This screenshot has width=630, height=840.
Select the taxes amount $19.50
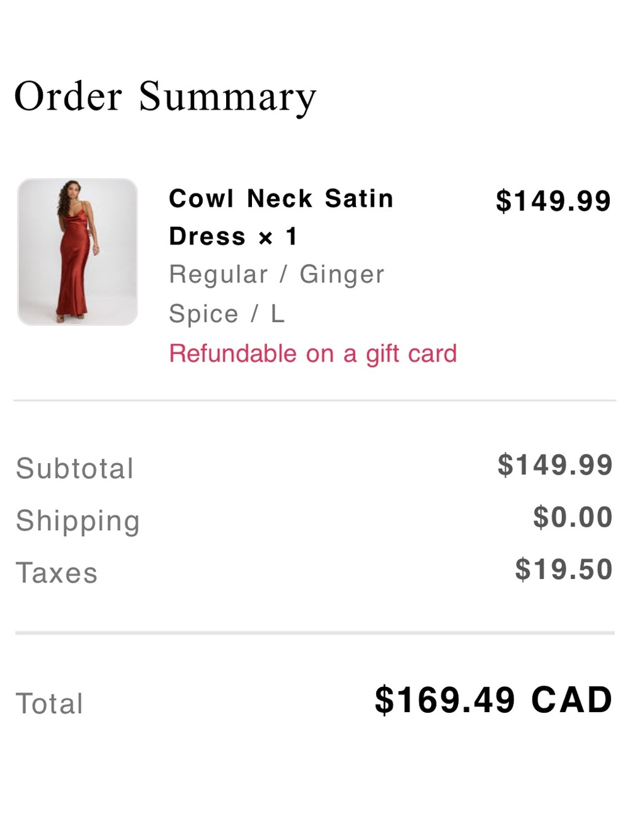pos(564,570)
